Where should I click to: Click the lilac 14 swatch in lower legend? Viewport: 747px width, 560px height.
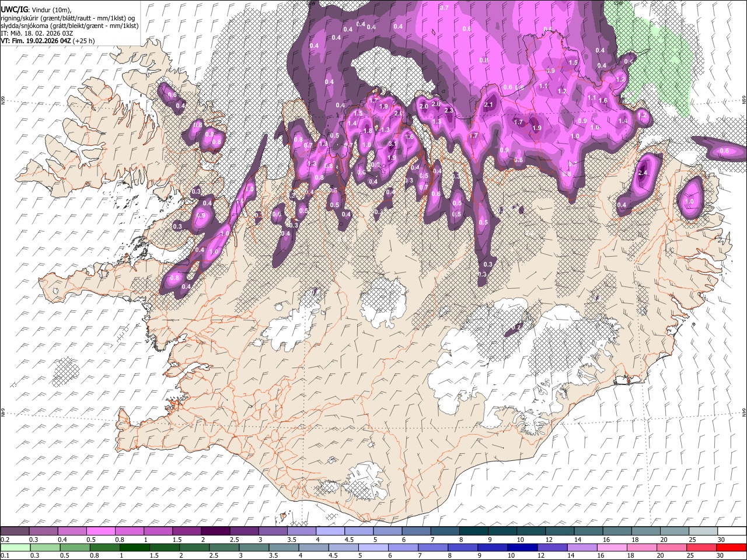(581, 547)
